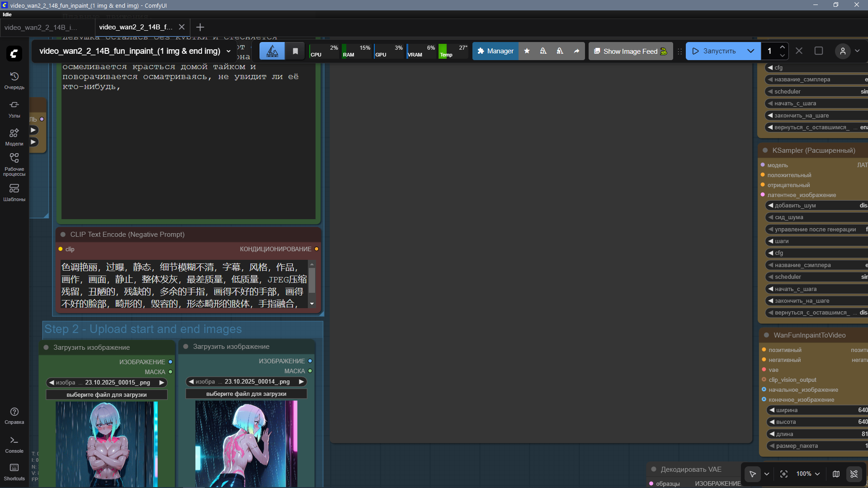Increase the batch count stepper up arrow

coord(782,47)
